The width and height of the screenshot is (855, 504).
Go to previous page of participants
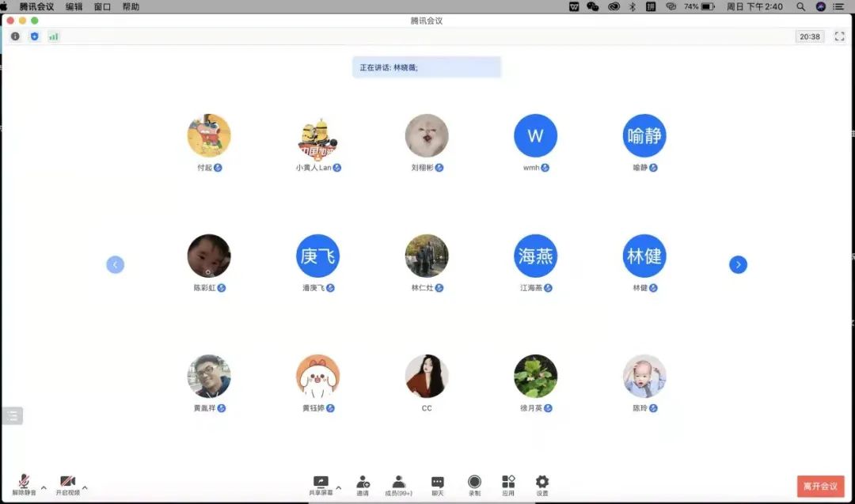click(115, 264)
